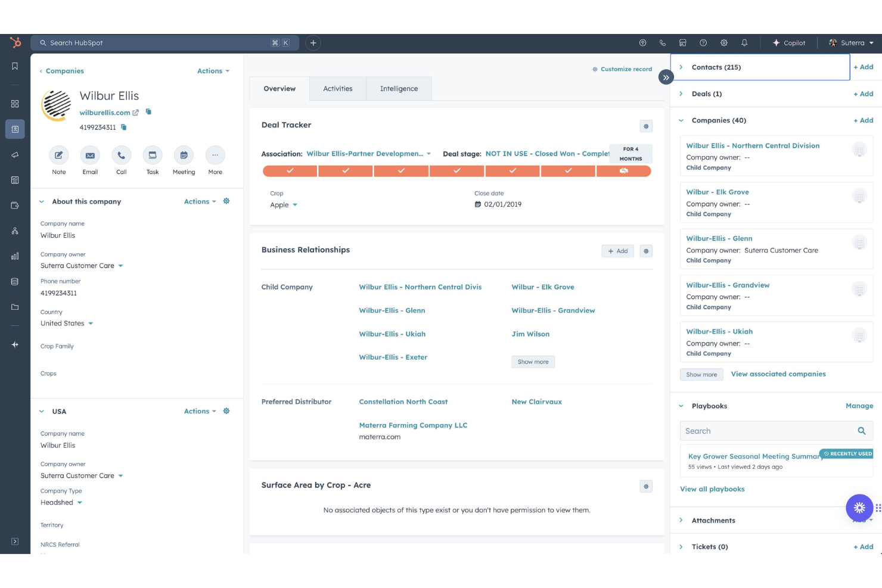
Task: Open calling phone icon in top bar
Action: tap(663, 43)
